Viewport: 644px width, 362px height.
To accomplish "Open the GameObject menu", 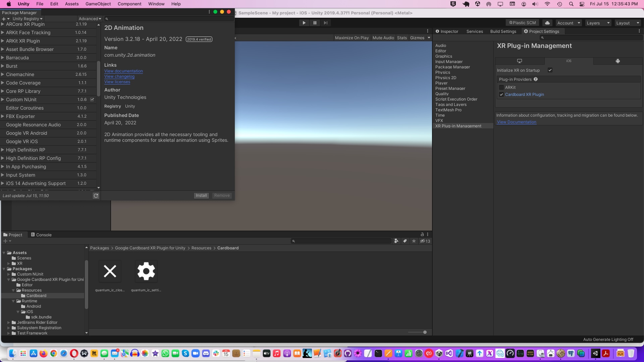I will pyautogui.click(x=98, y=4).
